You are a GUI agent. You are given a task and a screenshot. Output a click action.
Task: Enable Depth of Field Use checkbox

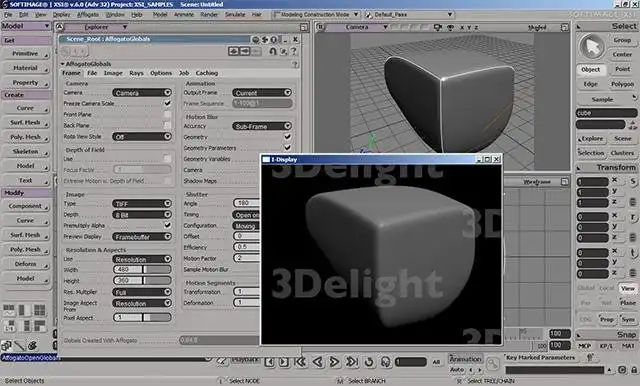167,158
